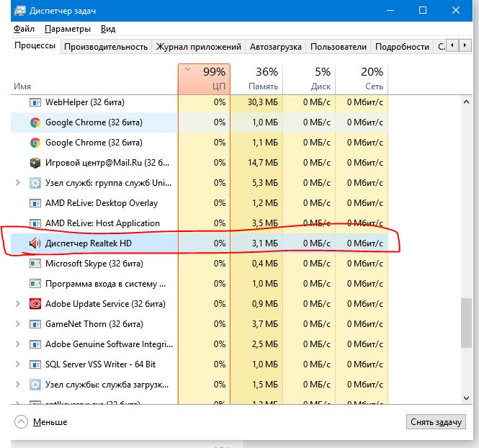Click the Task Manager title bar icon

(20, 11)
